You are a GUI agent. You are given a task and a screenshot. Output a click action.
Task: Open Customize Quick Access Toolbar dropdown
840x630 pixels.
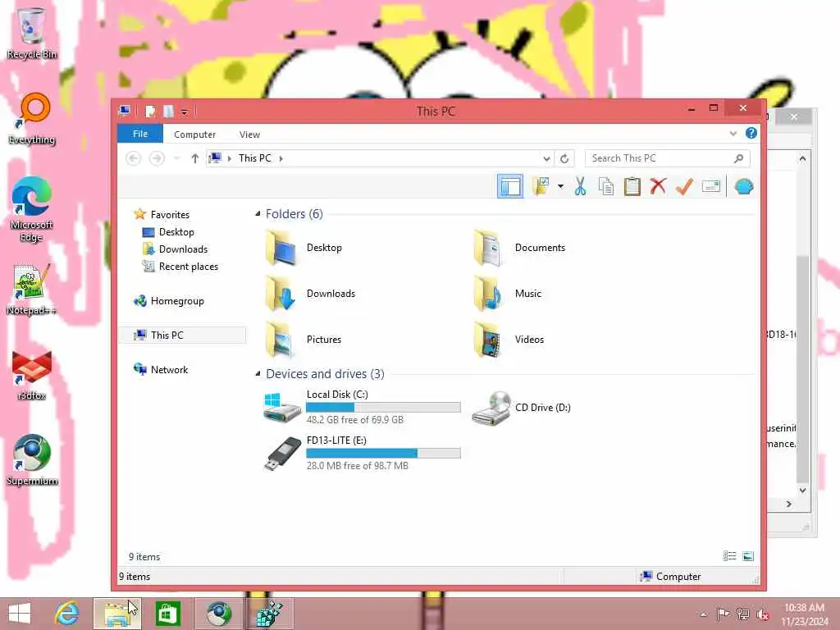click(x=184, y=112)
